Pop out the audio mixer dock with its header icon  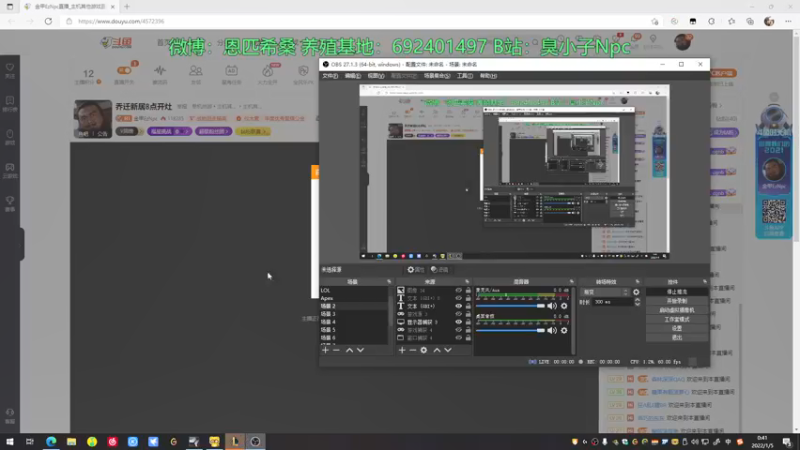point(571,282)
